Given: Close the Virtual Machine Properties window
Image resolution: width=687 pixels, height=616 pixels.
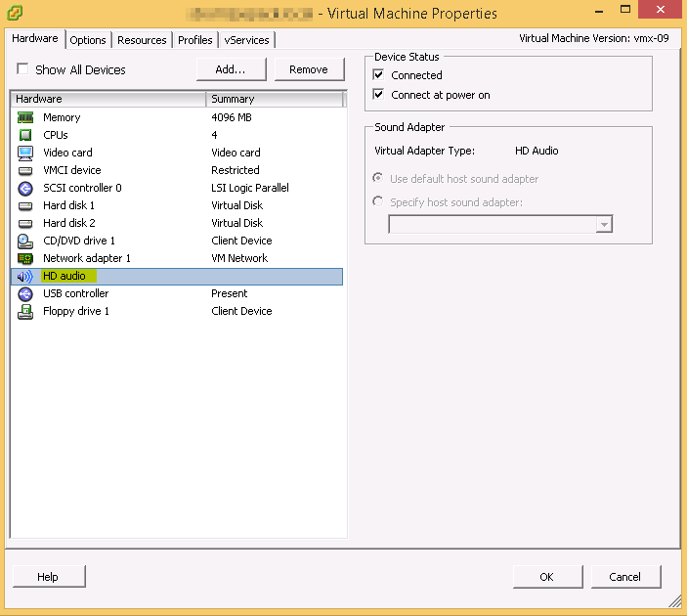Looking at the screenshot, I should 660,10.
